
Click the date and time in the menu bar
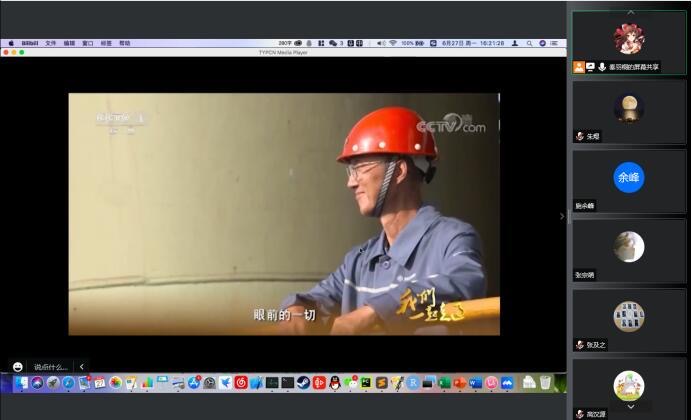pyautogui.click(x=473, y=43)
